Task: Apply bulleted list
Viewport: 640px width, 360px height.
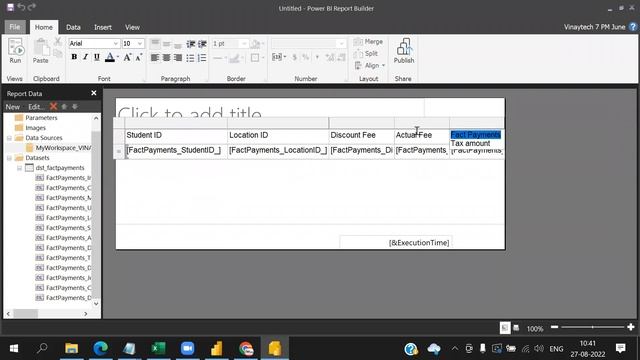Action: point(191,58)
